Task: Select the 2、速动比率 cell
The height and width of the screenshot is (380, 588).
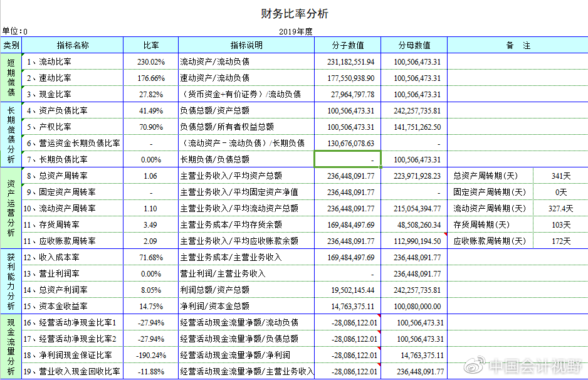Action: (x=72, y=78)
